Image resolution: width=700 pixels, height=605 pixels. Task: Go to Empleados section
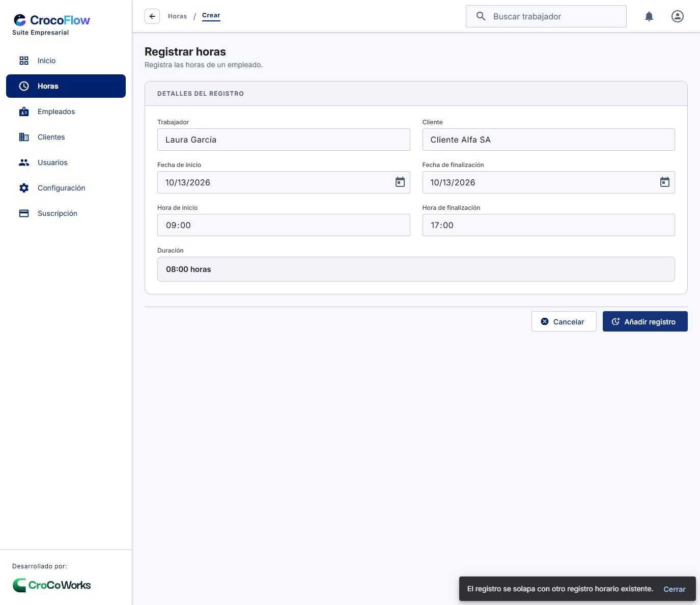pyautogui.click(x=66, y=112)
